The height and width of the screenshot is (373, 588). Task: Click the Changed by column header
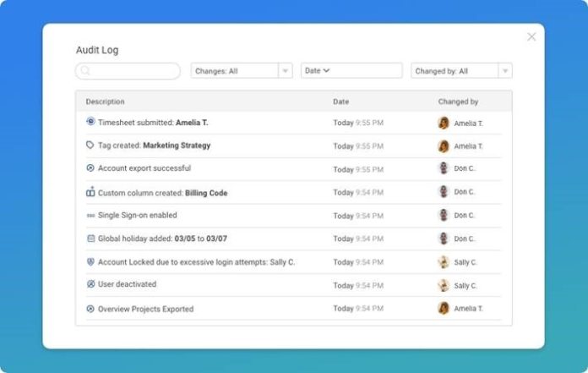(458, 101)
